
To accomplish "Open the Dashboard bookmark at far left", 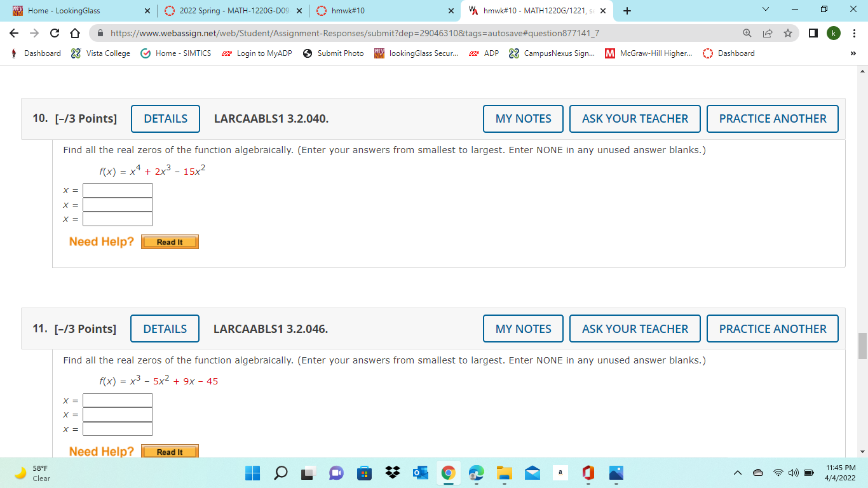I will (x=36, y=53).
